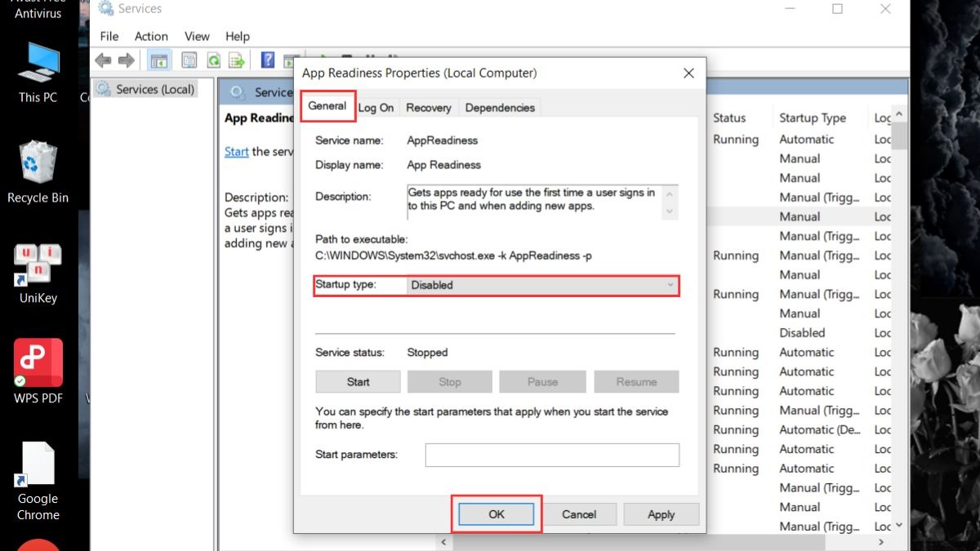The image size is (980, 551).
Task: Close the App Readiness Properties dialog
Action: point(688,73)
